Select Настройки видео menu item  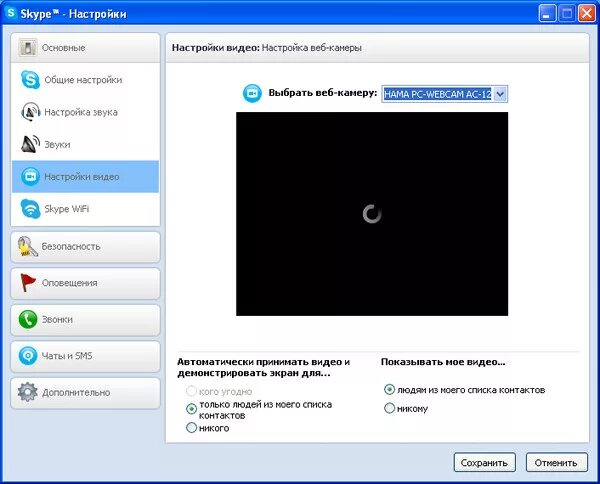coord(85,177)
